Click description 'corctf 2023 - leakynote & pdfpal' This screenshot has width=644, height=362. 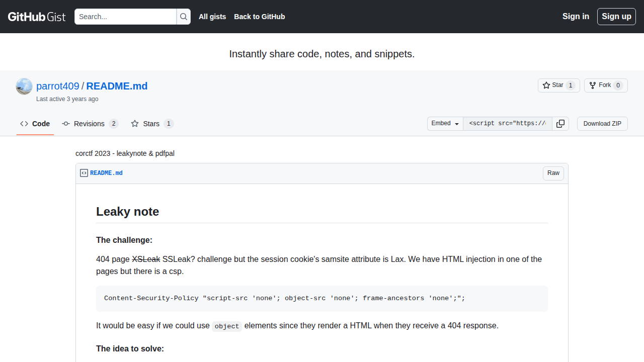tap(125, 153)
